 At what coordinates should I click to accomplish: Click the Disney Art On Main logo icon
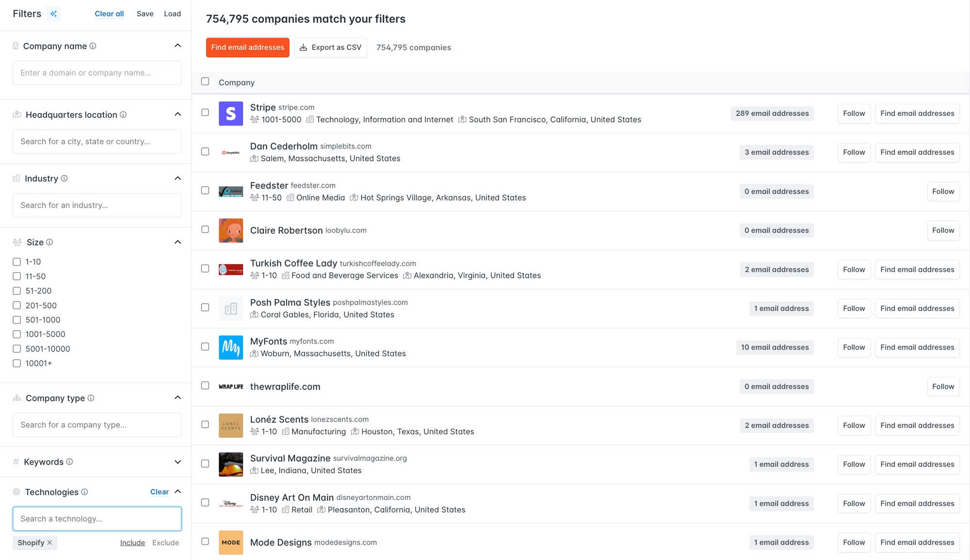coord(231,503)
